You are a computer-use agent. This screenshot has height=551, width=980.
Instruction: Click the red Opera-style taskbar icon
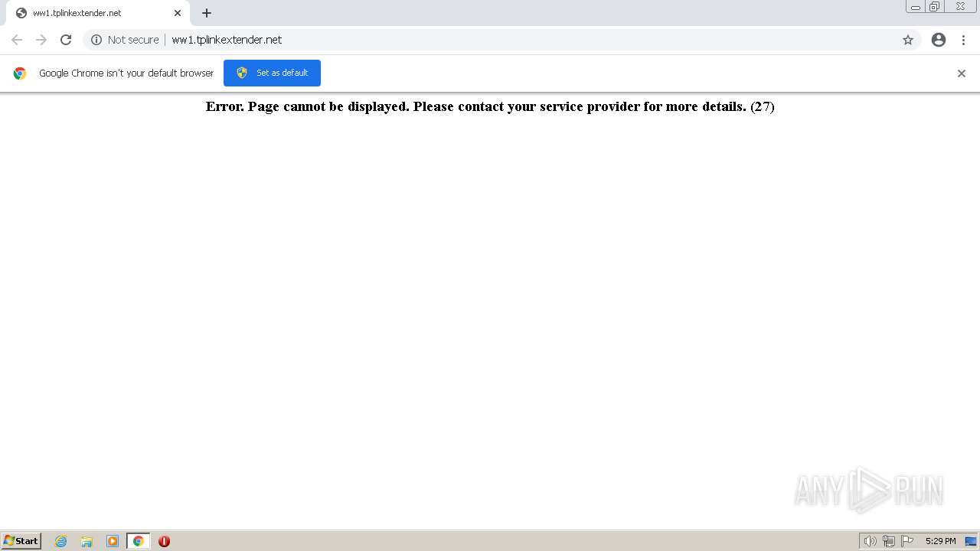[x=164, y=541]
